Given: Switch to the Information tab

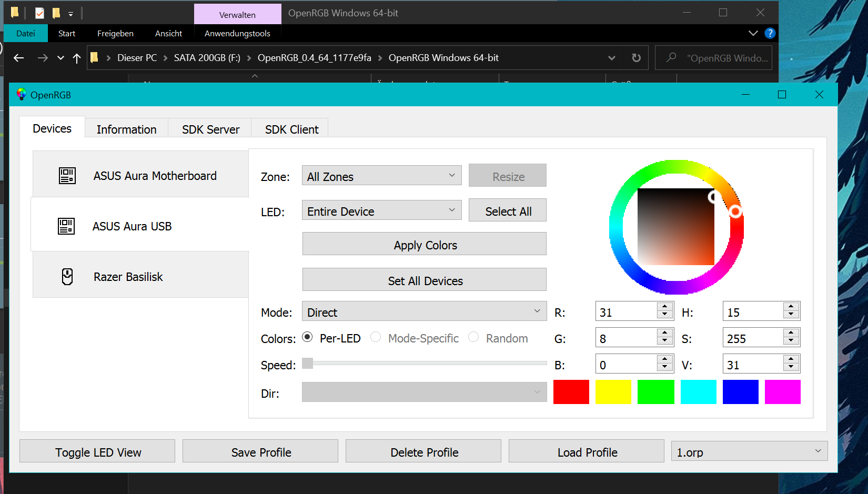Looking at the screenshot, I should point(126,129).
